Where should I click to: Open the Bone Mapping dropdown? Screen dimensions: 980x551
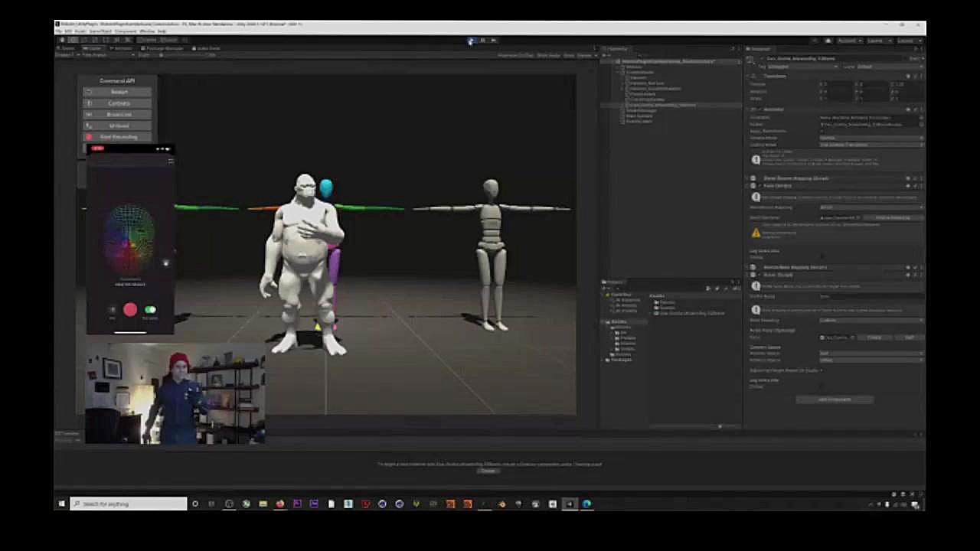(871, 320)
